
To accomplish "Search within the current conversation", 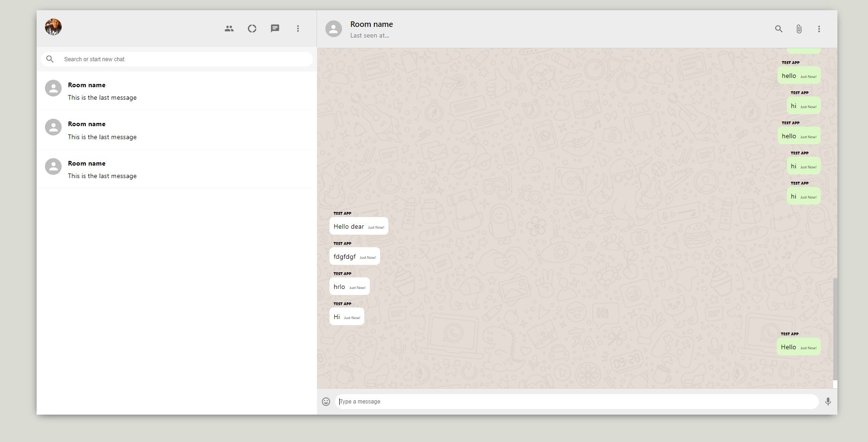I will point(779,28).
